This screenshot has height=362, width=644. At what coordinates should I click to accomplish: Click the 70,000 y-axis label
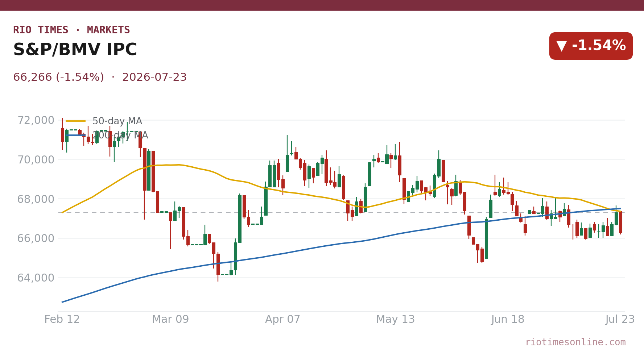[x=36, y=160]
